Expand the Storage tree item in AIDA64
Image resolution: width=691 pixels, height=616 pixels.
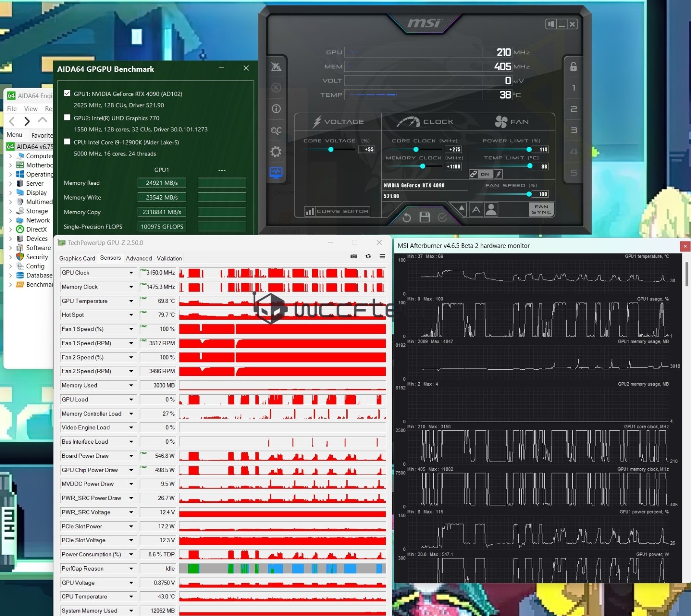coord(10,211)
